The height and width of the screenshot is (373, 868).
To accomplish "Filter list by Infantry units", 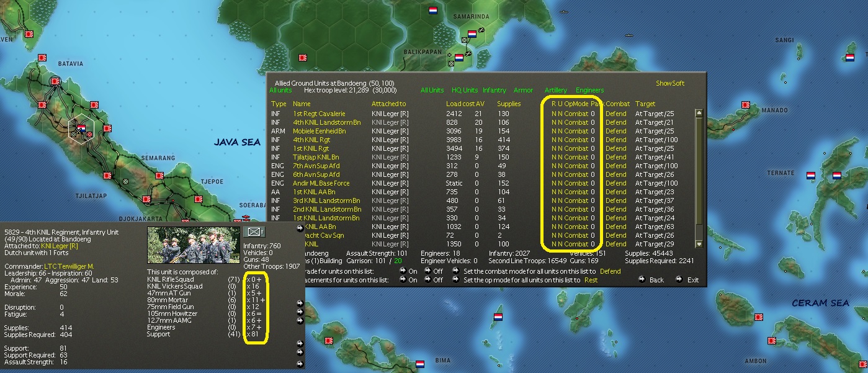I will click(x=494, y=91).
